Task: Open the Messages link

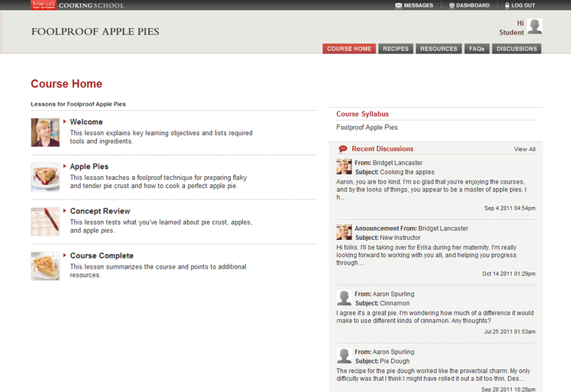Action: (x=418, y=5)
